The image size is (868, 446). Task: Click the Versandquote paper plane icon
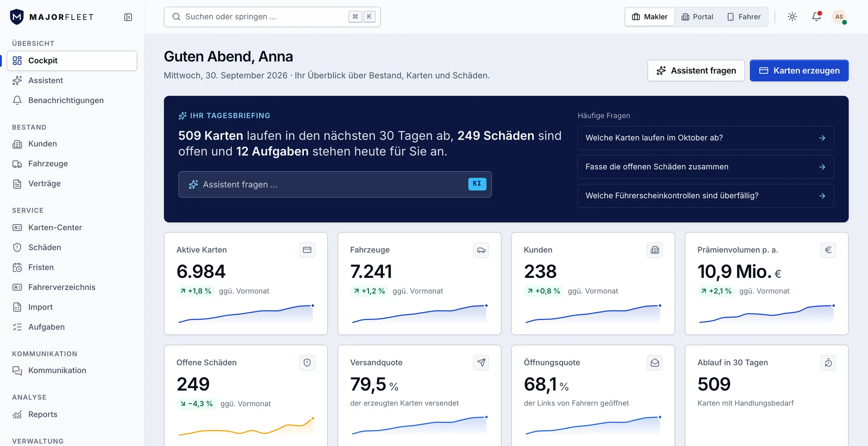pos(481,362)
